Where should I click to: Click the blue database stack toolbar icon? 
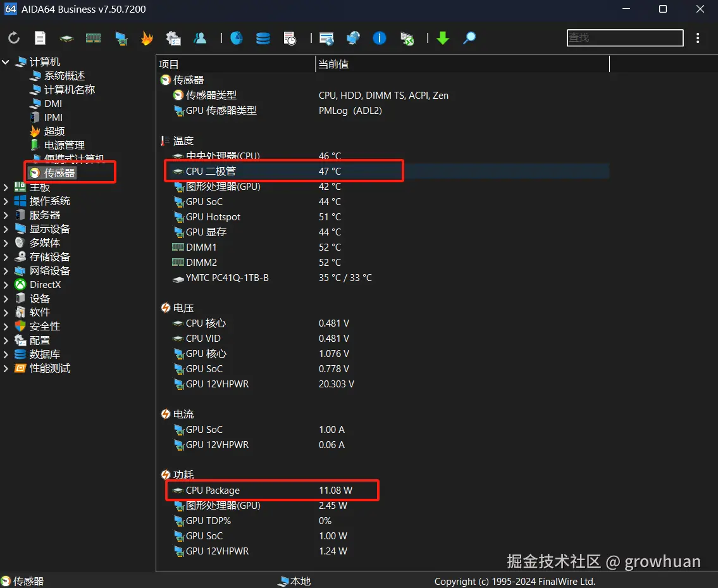263,38
